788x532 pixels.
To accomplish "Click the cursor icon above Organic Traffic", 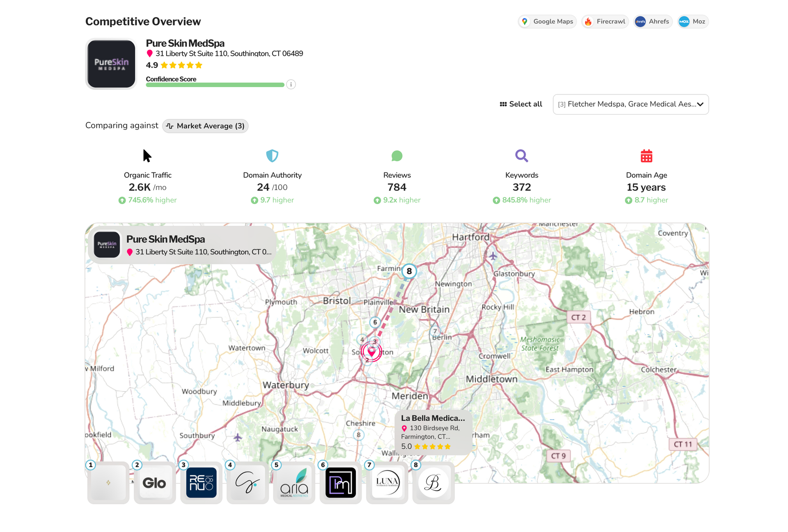I will click(147, 156).
